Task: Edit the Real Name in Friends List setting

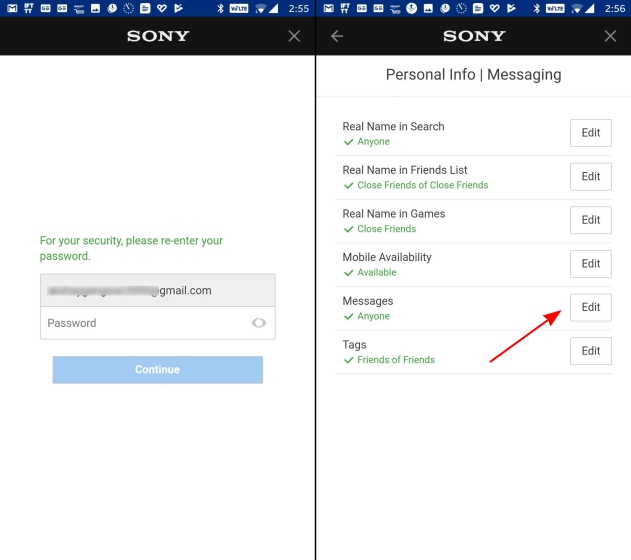Action: pyautogui.click(x=591, y=177)
